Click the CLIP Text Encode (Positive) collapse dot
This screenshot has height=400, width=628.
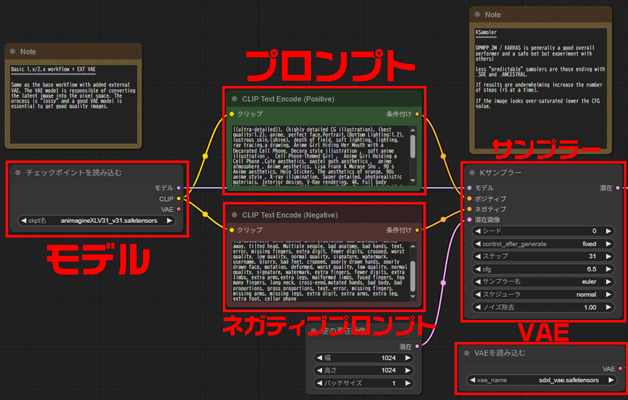[235, 100]
